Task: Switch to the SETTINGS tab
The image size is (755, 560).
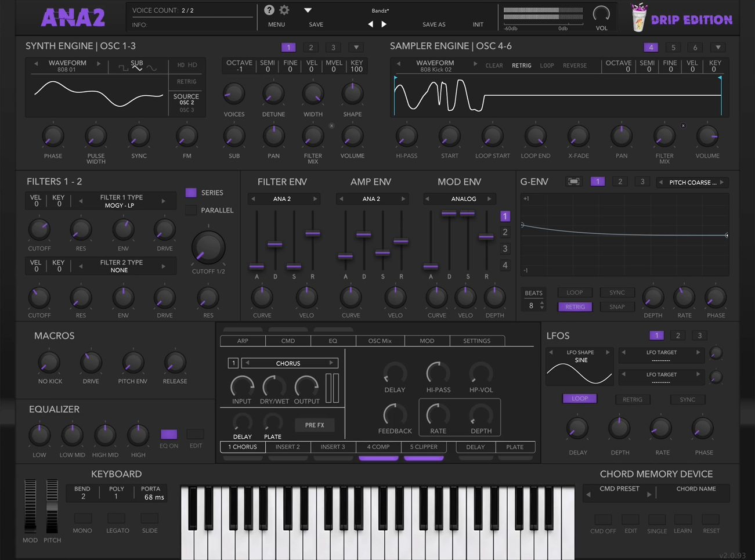Action: click(477, 341)
